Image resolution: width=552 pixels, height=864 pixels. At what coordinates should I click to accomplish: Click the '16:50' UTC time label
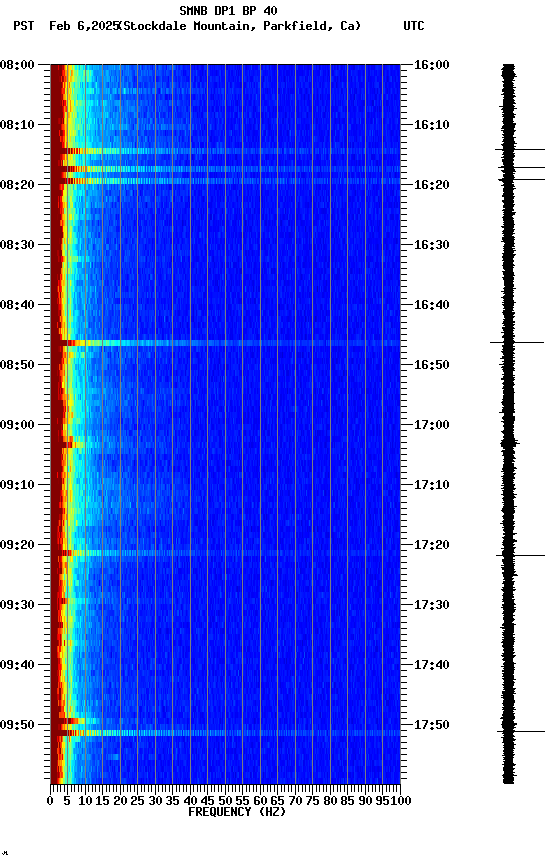point(431,365)
